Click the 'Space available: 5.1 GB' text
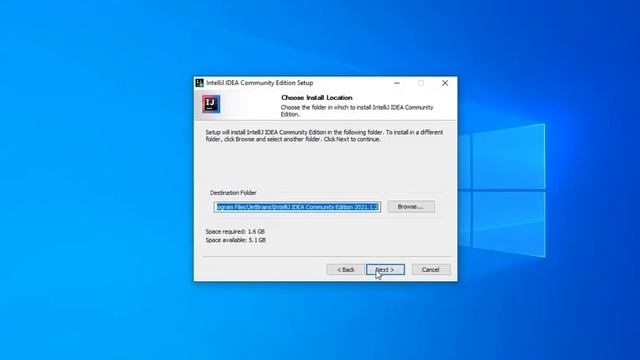Image resolution: width=640 pixels, height=360 pixels. pos(236,240)
